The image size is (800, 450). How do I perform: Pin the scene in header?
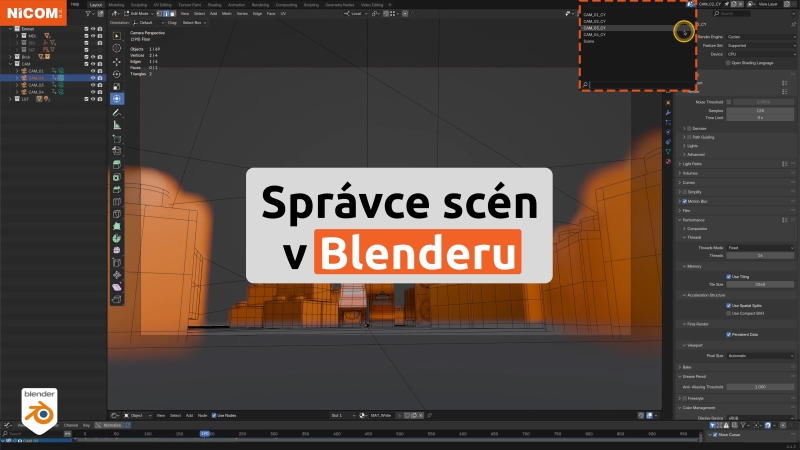[727, 4]
